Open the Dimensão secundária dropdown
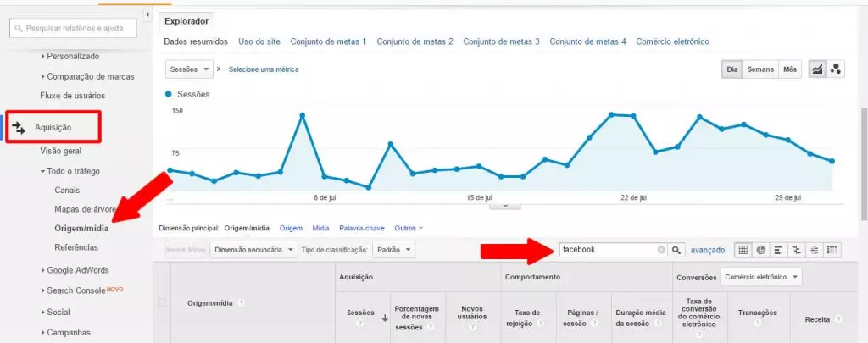The width and height of the screenshot is (868, 343). coord(254,250)
